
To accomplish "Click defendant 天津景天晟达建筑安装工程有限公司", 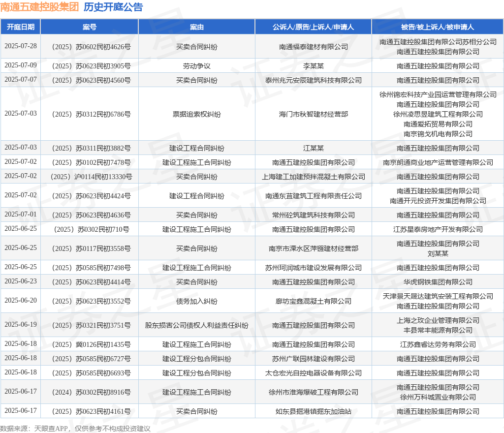I will (438, 296).
